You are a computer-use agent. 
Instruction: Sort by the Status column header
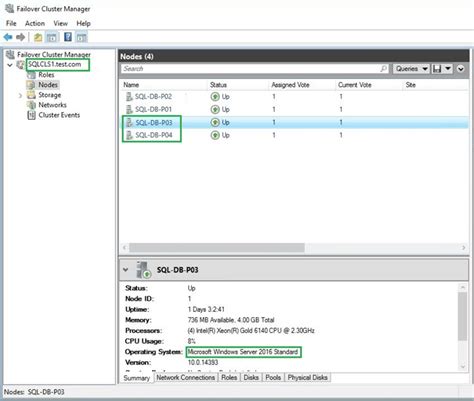pos(218,85)
